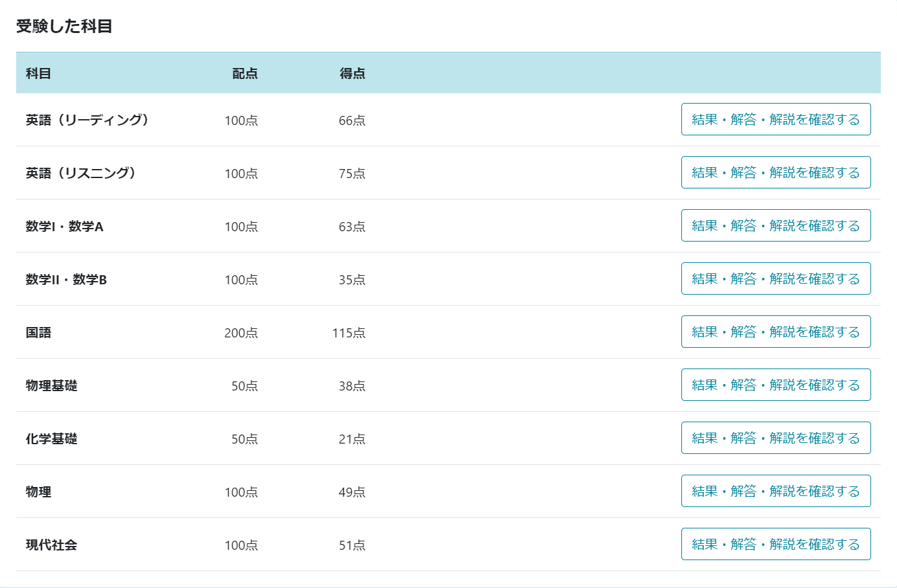View answers and explanations for 数学I・数学A
Screen dimensions: 897x588
775,225
